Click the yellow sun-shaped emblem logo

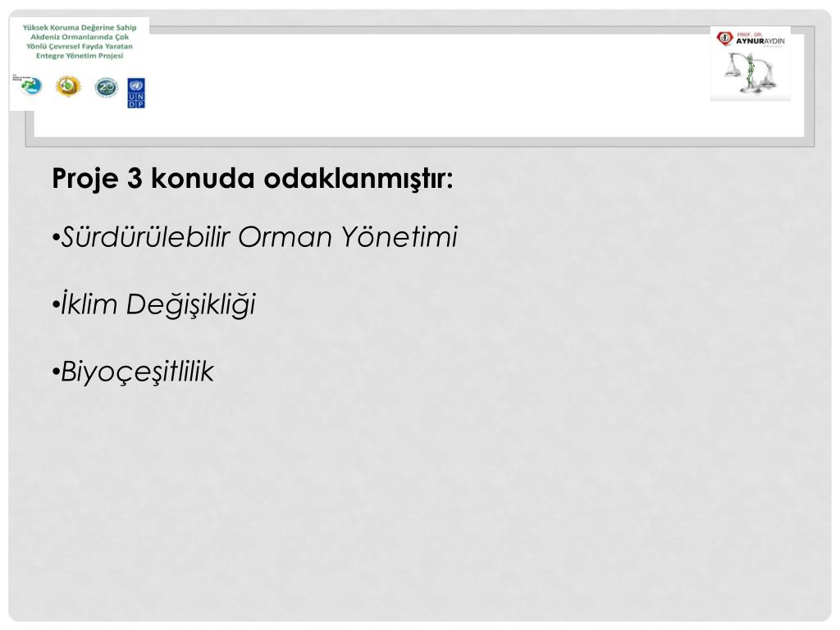66,86
